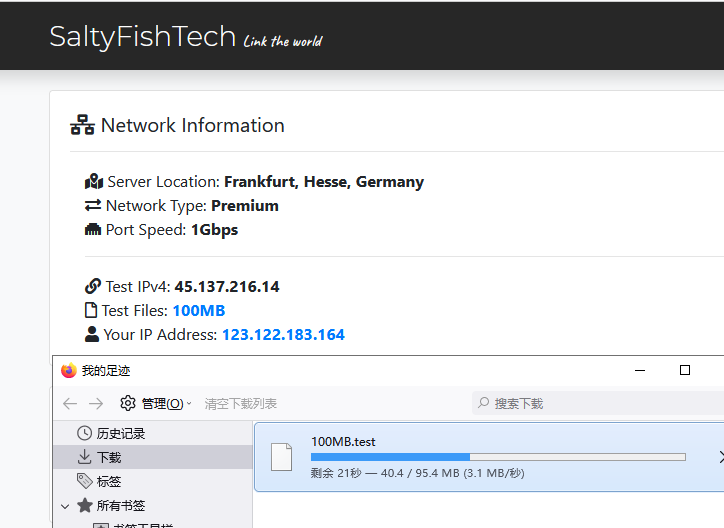This screenshot has width=724, height=528.
Task: Click the search magnifier icon
Action: point(483,403)
